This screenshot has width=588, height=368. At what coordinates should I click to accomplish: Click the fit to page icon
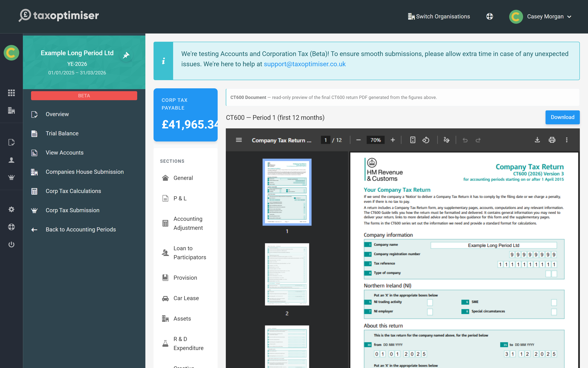pyautogui.click(x=413, y=140)
